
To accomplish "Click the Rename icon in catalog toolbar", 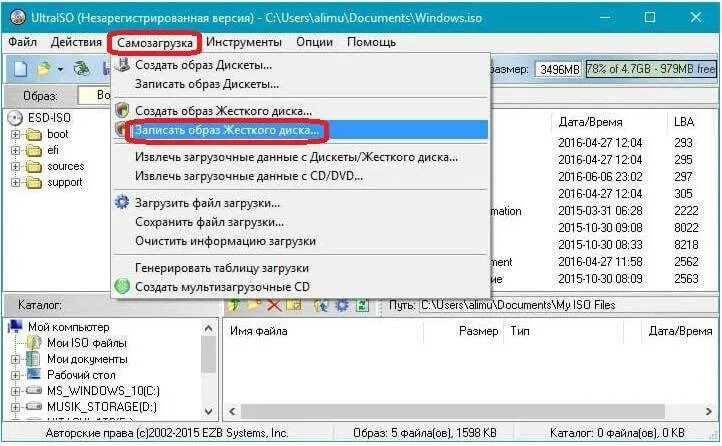I will 294,305.
